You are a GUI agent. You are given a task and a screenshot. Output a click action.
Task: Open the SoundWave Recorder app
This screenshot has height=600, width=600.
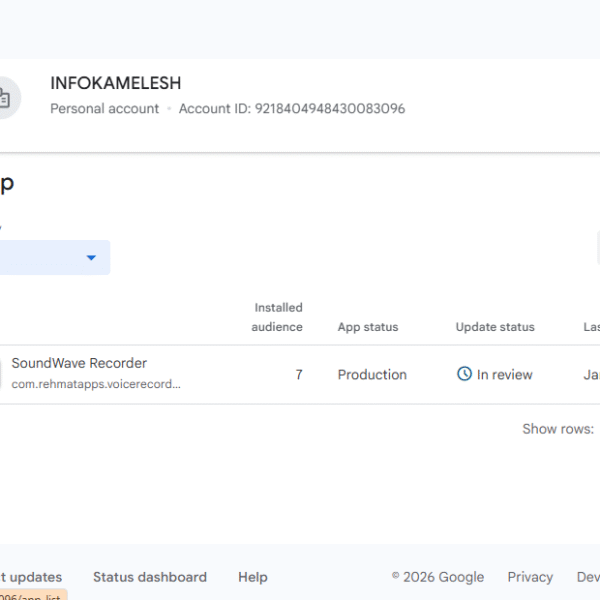pos(79,363)
